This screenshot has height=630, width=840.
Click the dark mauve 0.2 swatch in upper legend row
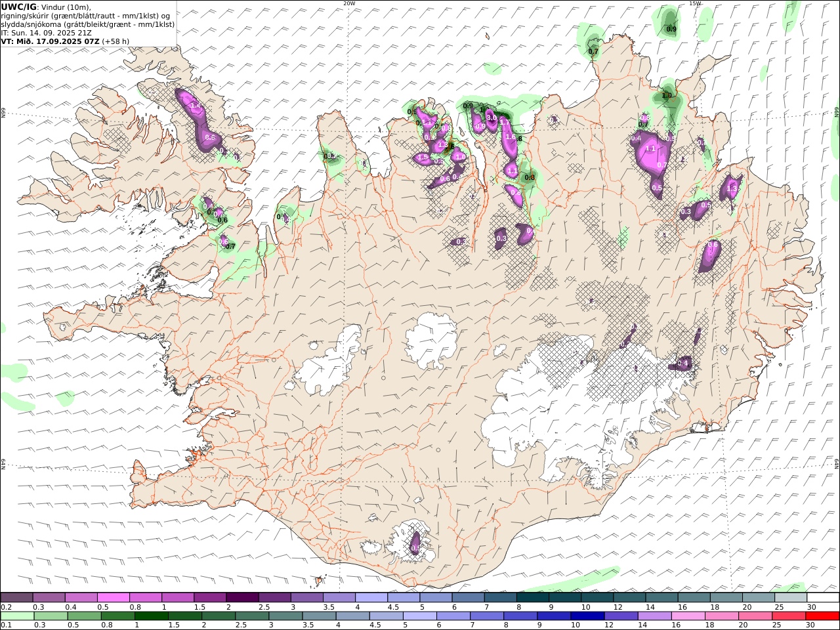tap(17, 597)
